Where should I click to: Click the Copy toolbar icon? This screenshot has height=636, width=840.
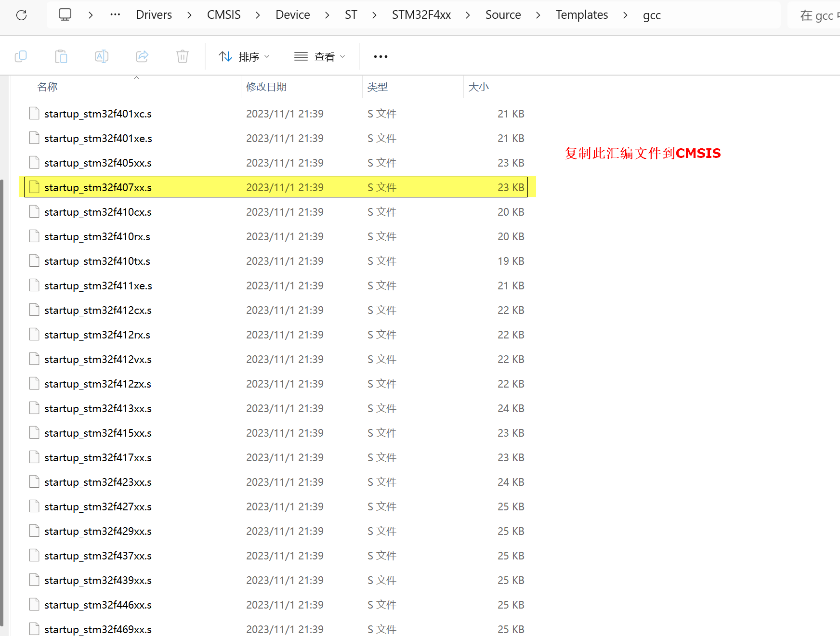coord(21,56)
